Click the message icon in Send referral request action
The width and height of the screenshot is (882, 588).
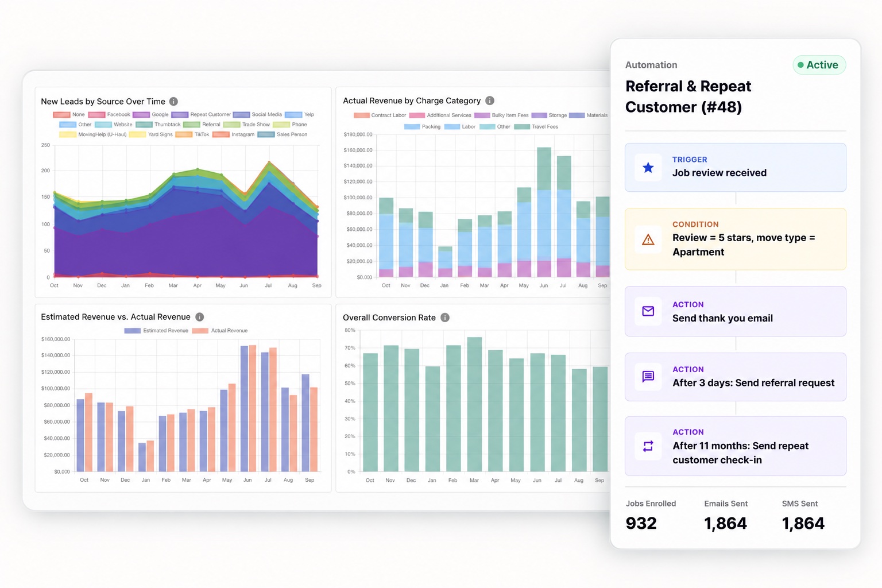tap(648, 377)
